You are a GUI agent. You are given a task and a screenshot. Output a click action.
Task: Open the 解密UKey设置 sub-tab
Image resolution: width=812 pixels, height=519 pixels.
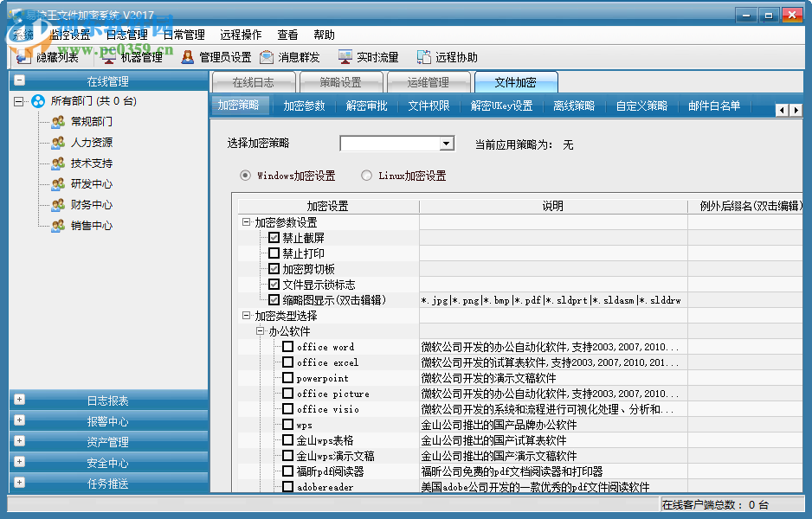(501, 106)
